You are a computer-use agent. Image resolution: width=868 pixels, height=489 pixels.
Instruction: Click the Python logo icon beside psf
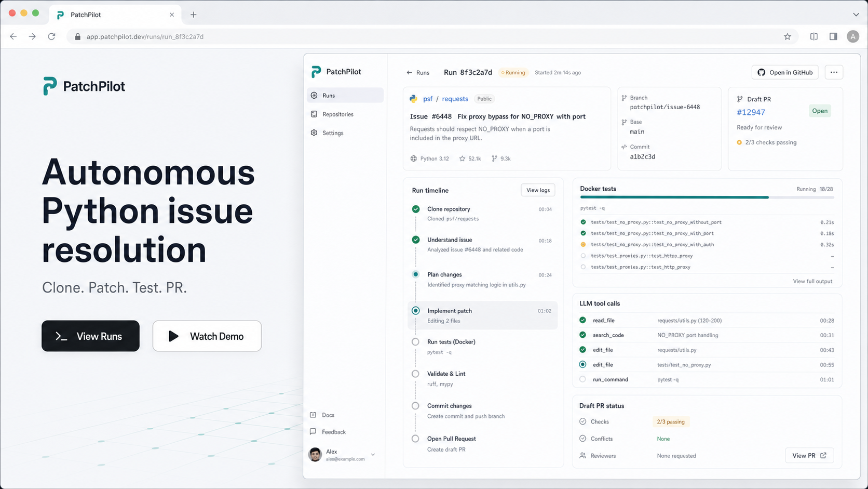[x=414, y=99]
